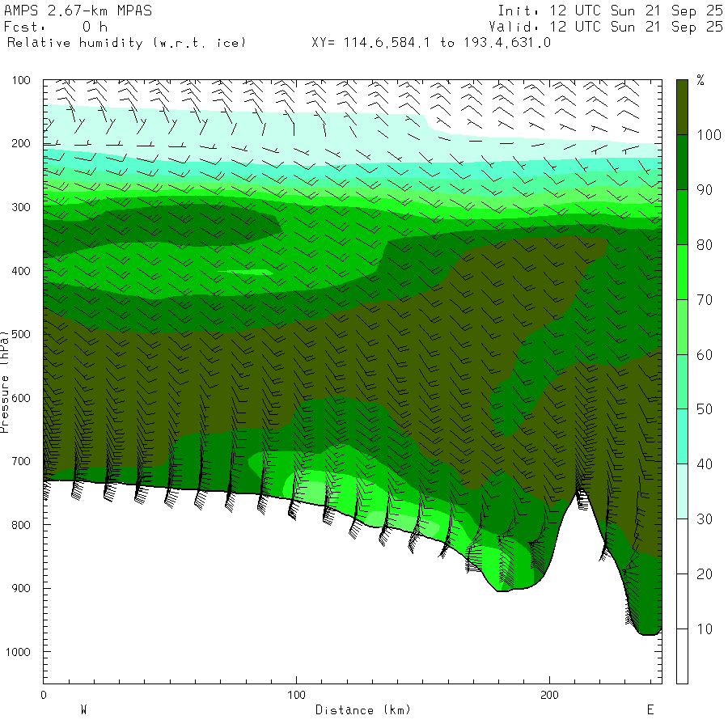This screenshot has width=728, height=728.
Task: Click the 100 pressure axis label
Action: click(21, 80)
